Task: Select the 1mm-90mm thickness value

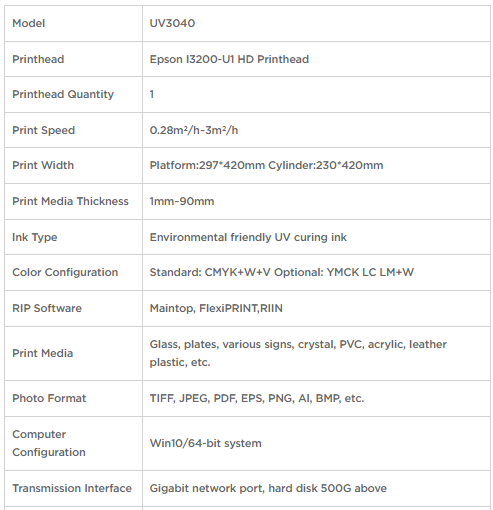Action: (182, 201)
